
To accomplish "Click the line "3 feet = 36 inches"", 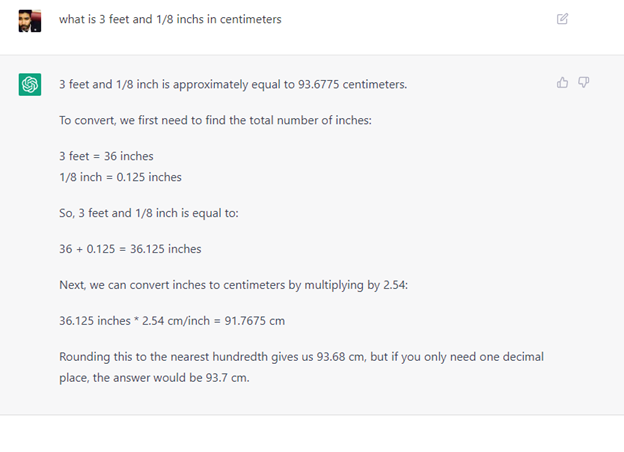I will click(x=107, y=155).
